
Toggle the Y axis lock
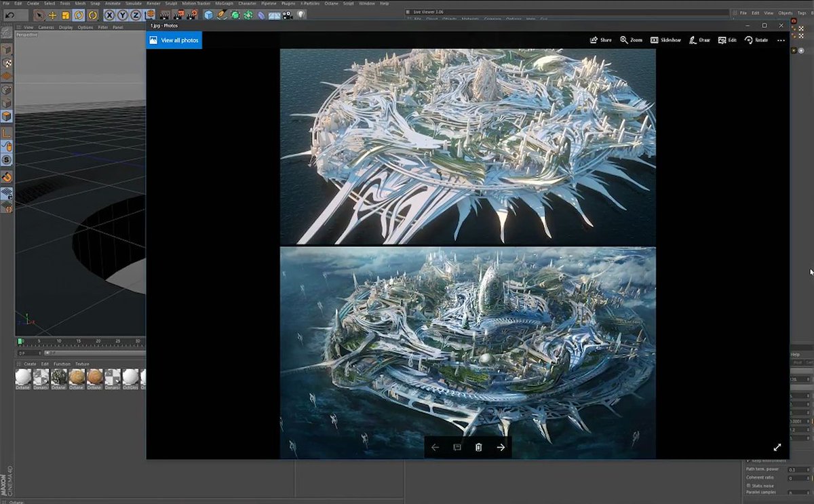tap(122, 15)
